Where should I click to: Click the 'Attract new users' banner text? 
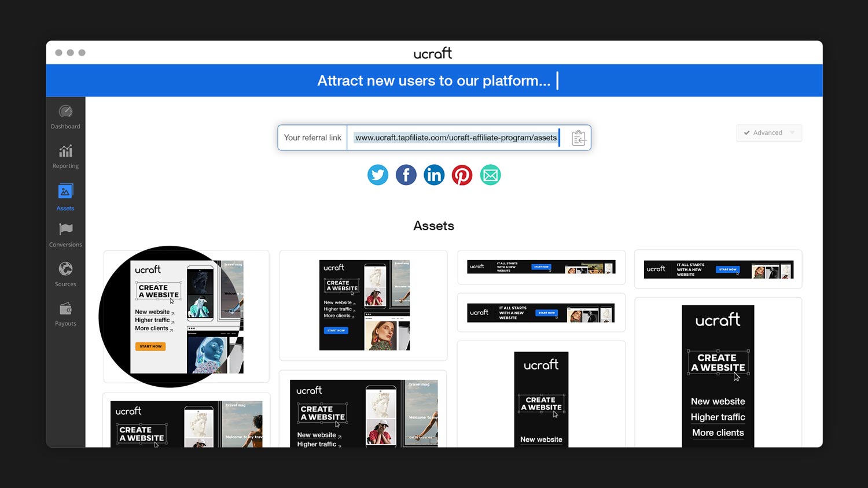coord(434,80)
